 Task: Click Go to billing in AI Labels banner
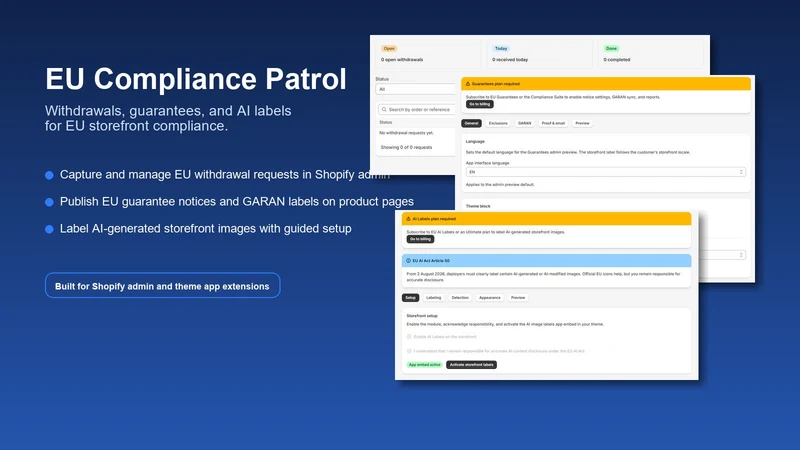[x=420, y=239]
